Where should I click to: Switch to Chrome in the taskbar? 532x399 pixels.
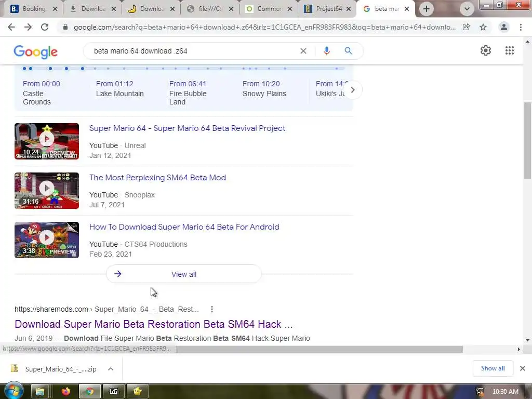(x=90, y=392)
